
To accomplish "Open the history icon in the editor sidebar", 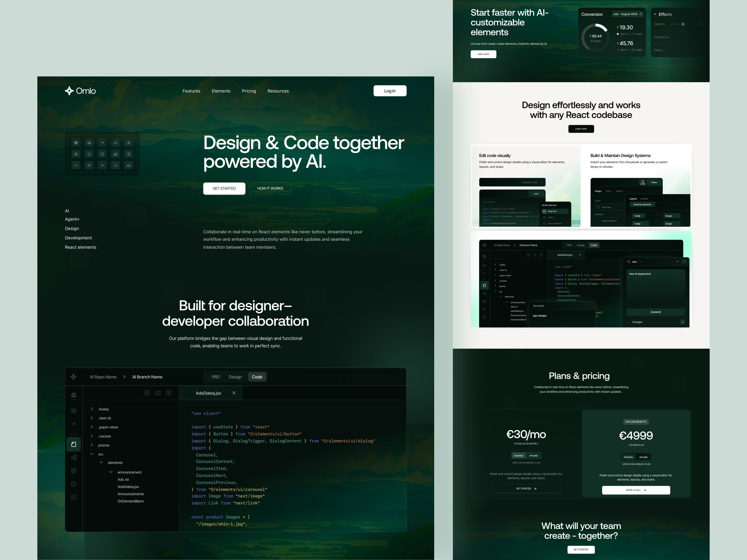I will 74,484.
